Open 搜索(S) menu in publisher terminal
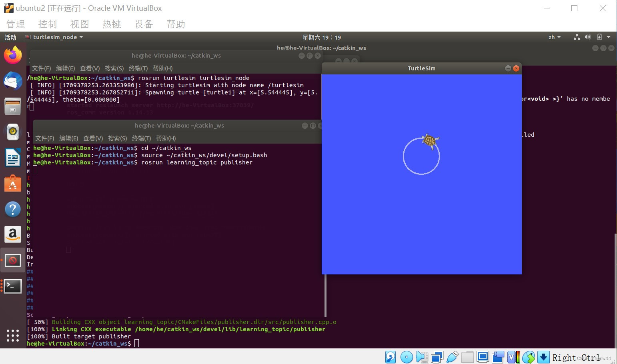Viewport: 617px width, 364px height. coord(118,138)
